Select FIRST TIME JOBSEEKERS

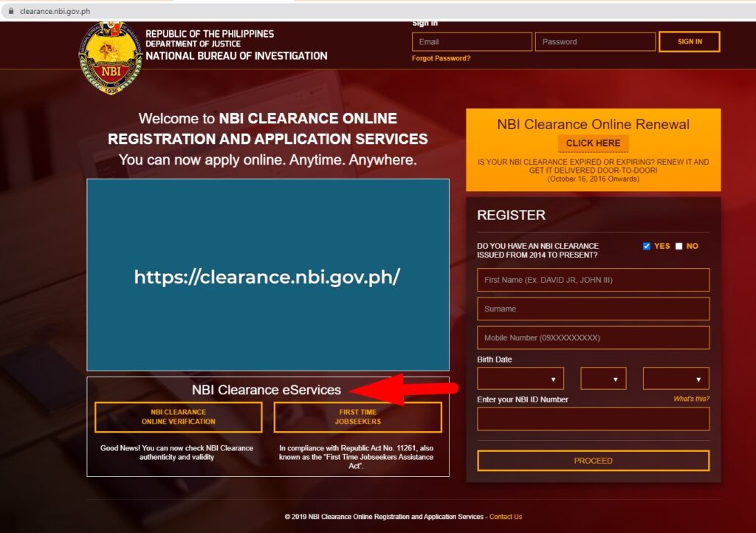pyautogui.click(x=357, y=417)
